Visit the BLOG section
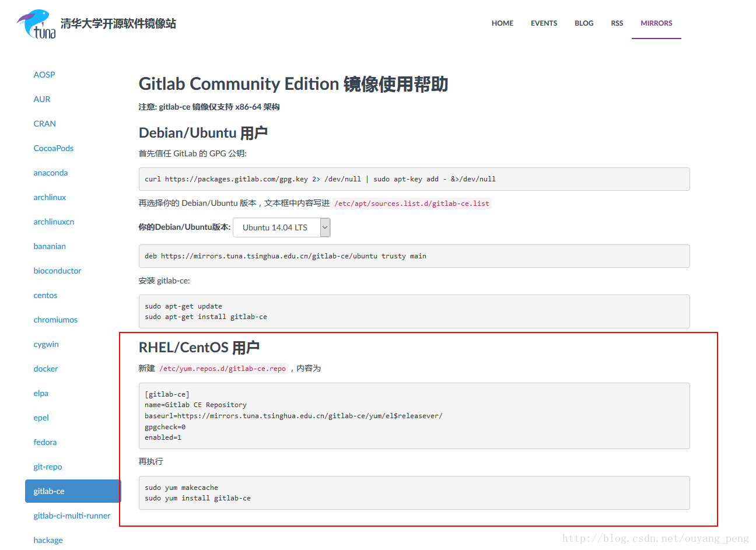Screen dimensions: 756x550 [x=583, y=23]
